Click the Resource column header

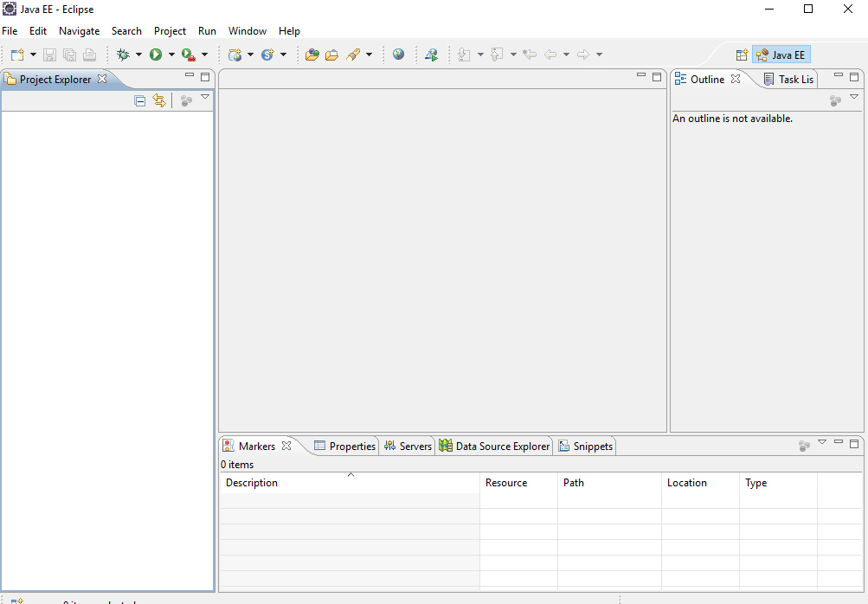[x=518, y=483]
